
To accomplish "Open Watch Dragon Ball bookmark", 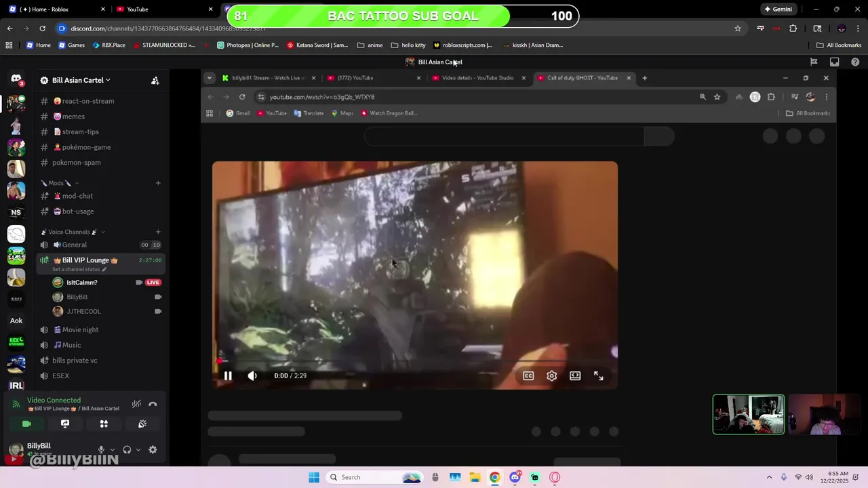I will 389,113.
